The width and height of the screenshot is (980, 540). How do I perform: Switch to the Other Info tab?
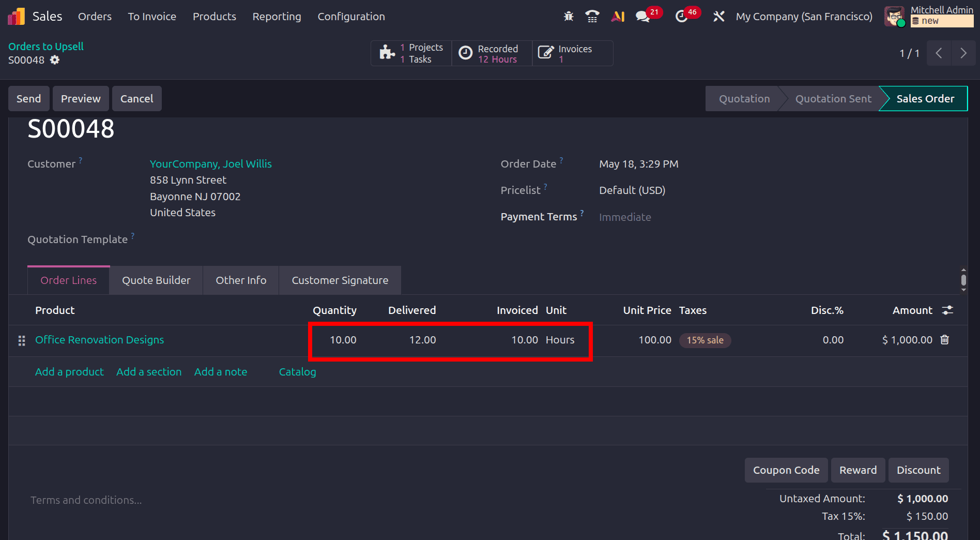[x=241, y=280]
